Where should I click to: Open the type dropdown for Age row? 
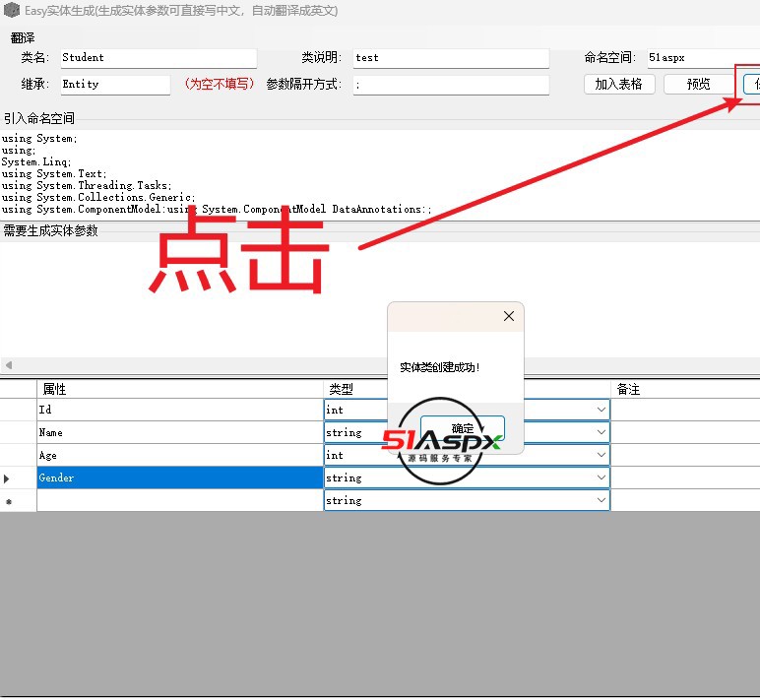click(x=601, y=455)
